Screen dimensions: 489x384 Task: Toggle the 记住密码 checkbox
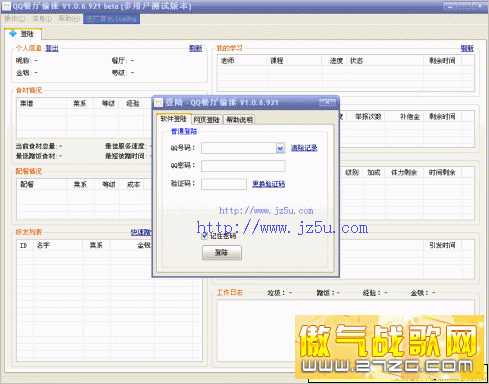point(205,236)
